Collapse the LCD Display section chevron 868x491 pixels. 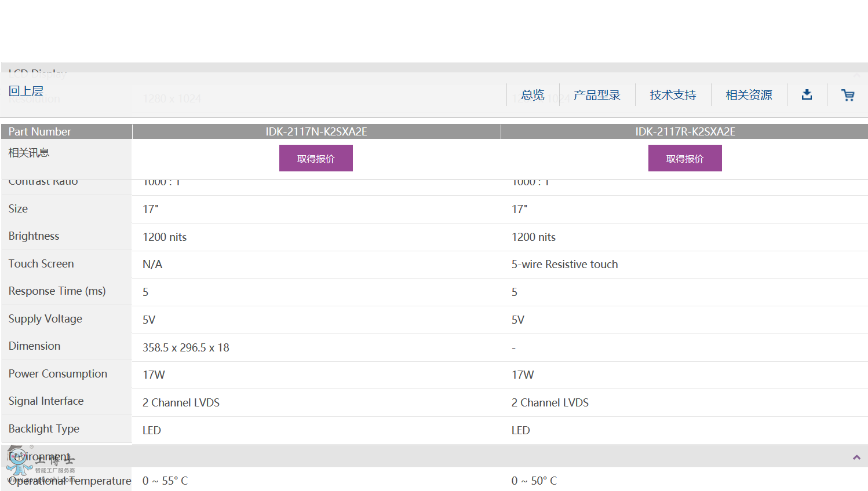click(x=856, y=75)
